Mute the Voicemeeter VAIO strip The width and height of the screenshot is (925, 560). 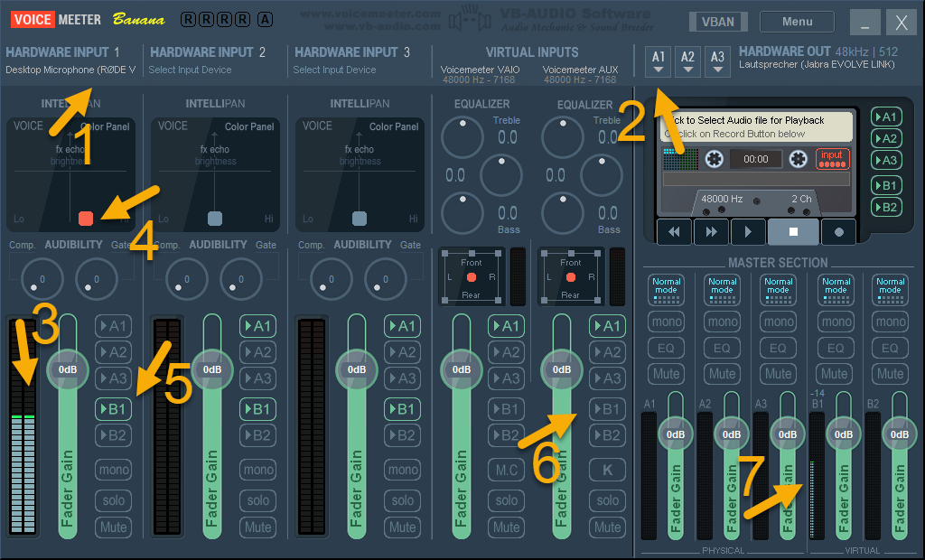pos(506,527)
